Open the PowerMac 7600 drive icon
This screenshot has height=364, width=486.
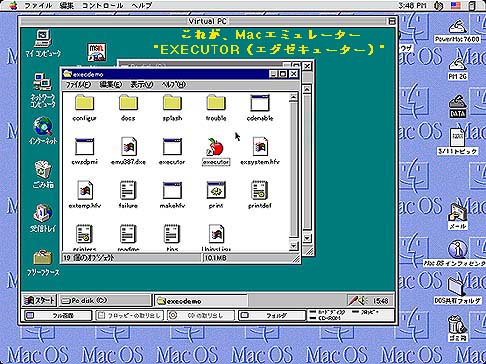pos(458,26)
